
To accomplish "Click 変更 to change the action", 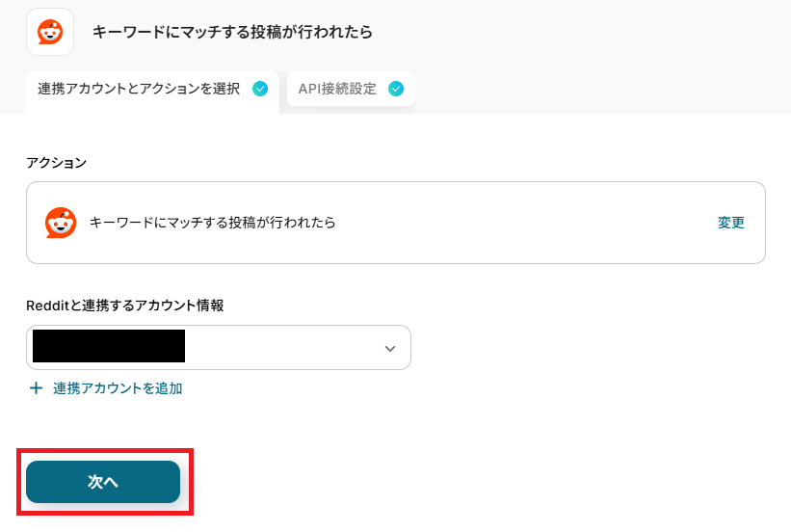I will pos(731,223).
